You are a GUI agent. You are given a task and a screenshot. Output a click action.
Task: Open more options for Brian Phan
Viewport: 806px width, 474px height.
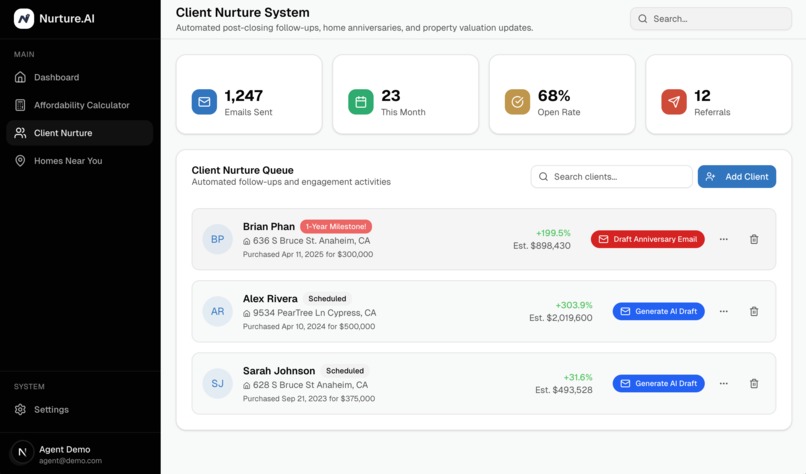[x=724, y=239]
